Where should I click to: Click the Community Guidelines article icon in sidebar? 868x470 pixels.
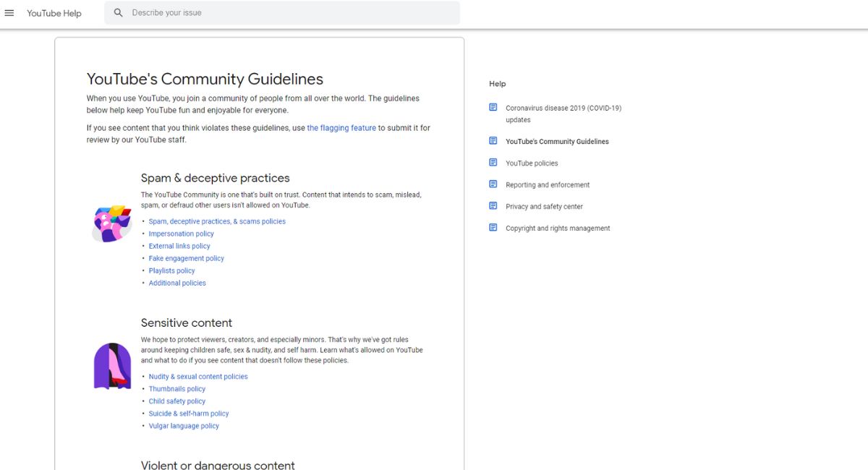click(x=493, y=141)
